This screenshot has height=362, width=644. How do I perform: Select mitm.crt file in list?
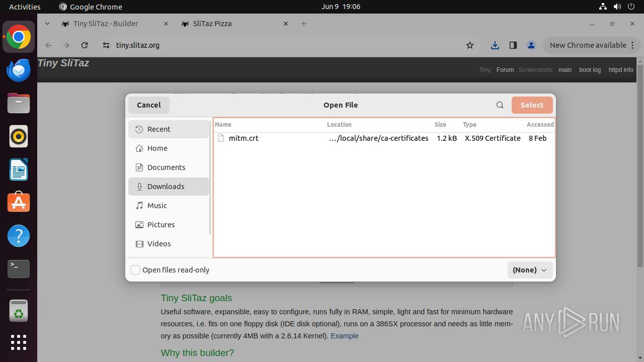click(384, 138)
